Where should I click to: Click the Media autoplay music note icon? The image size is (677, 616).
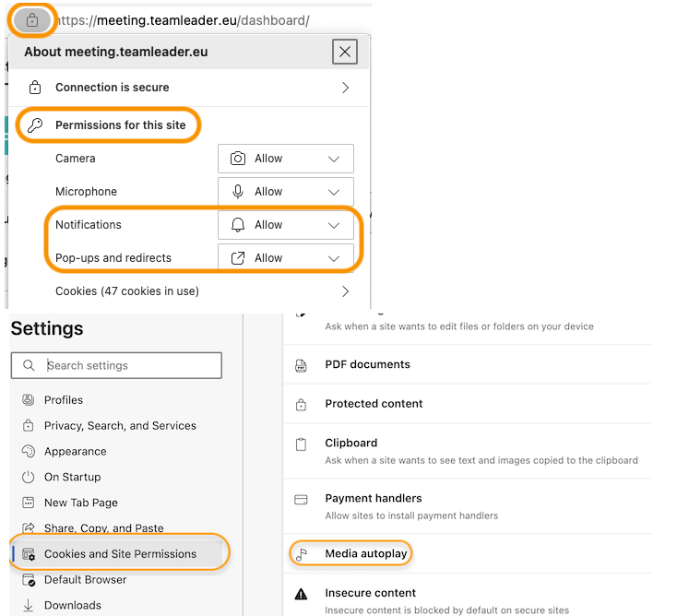(301, 554)
